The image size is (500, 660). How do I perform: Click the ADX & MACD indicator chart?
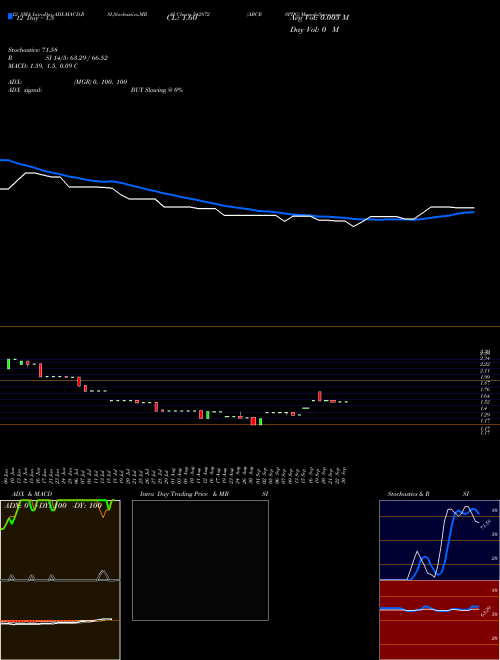pos(60,580)
